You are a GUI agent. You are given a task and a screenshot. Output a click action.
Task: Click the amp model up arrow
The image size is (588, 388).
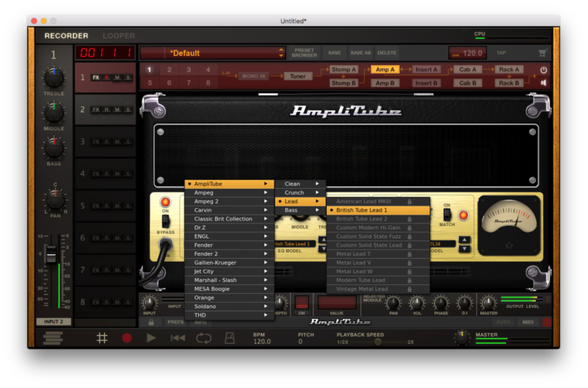(x=465, y=240)
